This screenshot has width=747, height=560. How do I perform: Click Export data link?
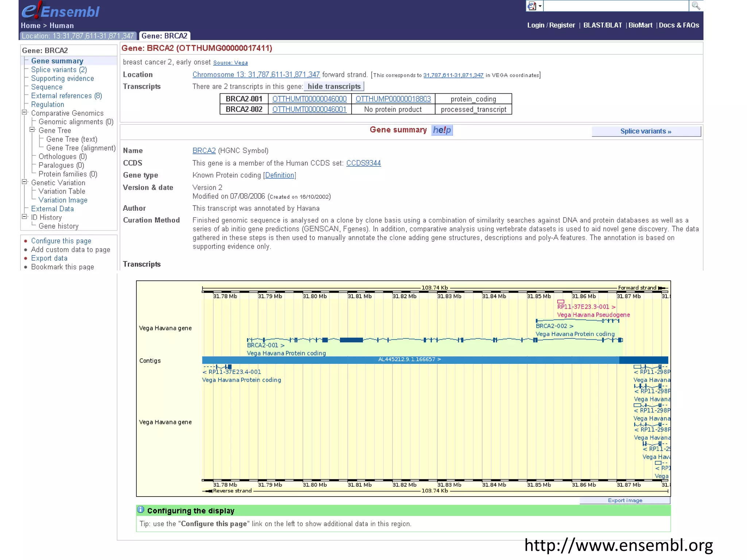pos(49,258)
